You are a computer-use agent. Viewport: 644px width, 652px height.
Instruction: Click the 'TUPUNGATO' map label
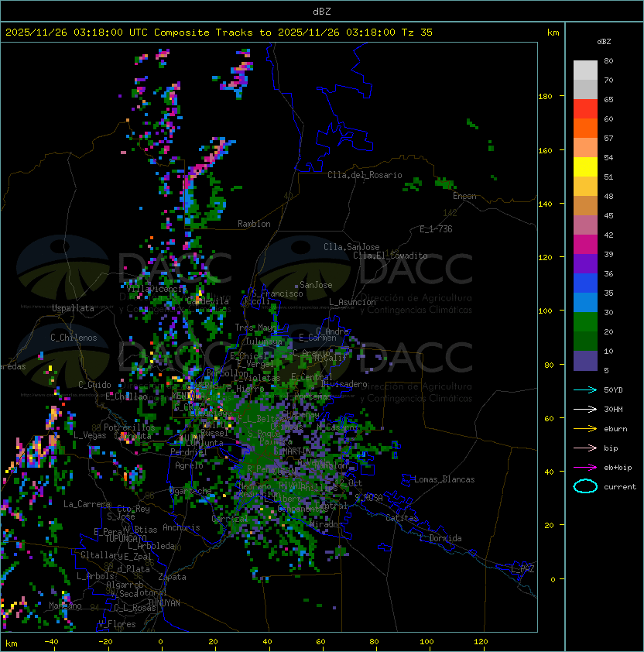(x=126, y=539)
